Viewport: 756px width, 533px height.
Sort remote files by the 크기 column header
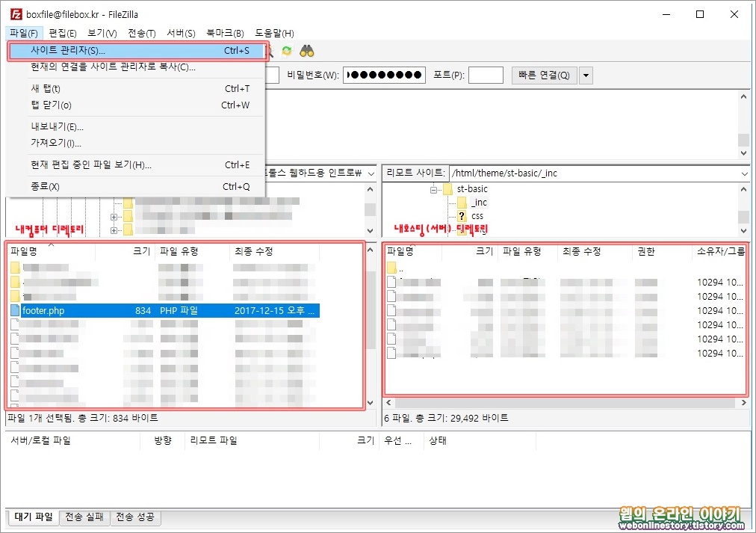483,252
